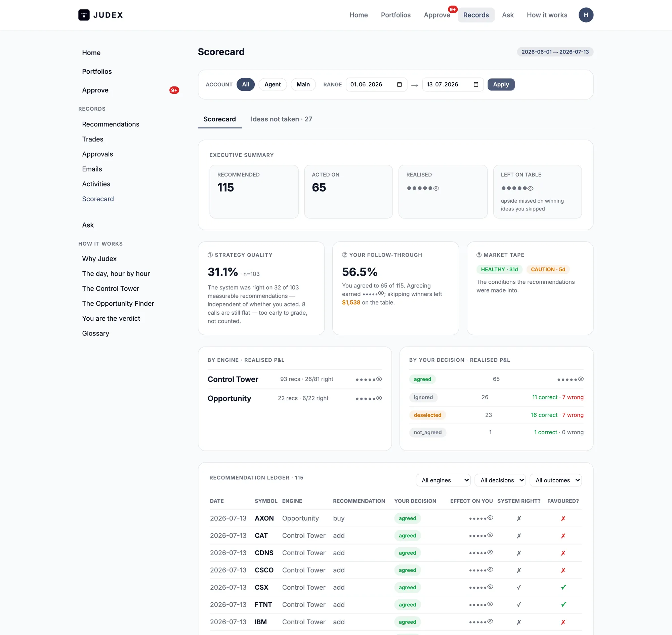Click the ignored decision badge

coord(423,397)
